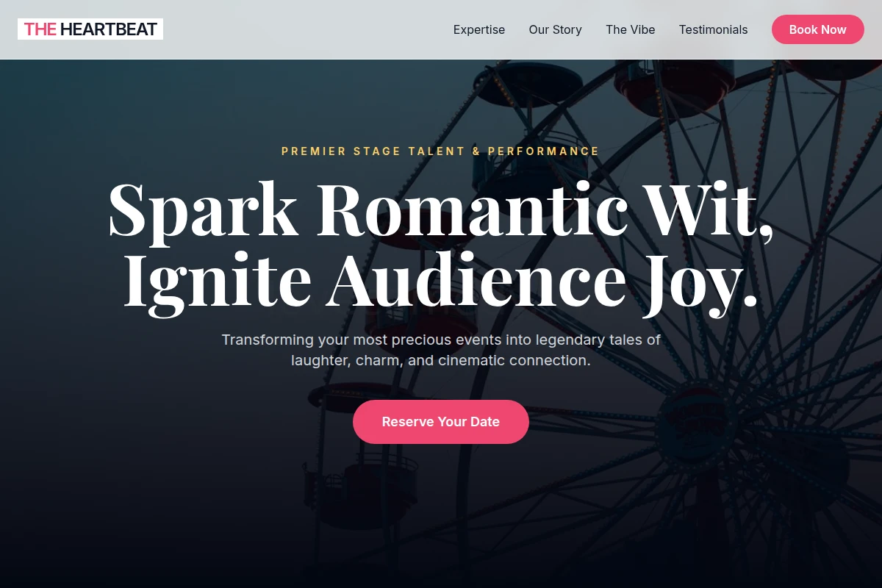Click the paragraph starting Transforming your most precious events
882x588 pixels.
[441, 350]
